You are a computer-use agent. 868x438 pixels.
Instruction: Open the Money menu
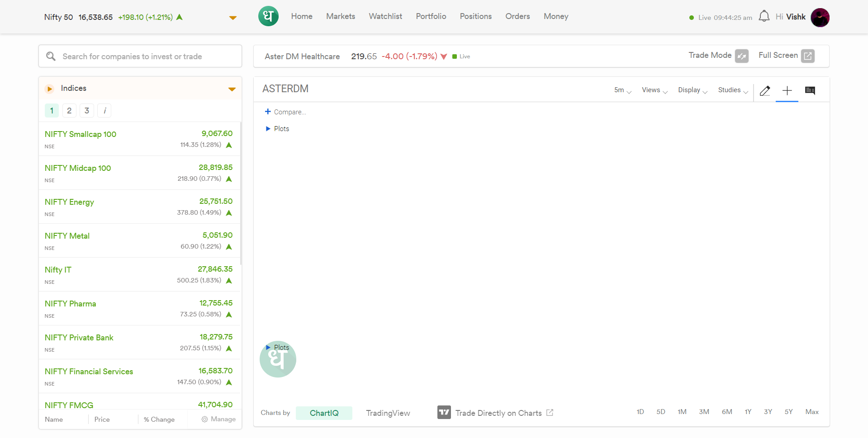pos(556,16)
